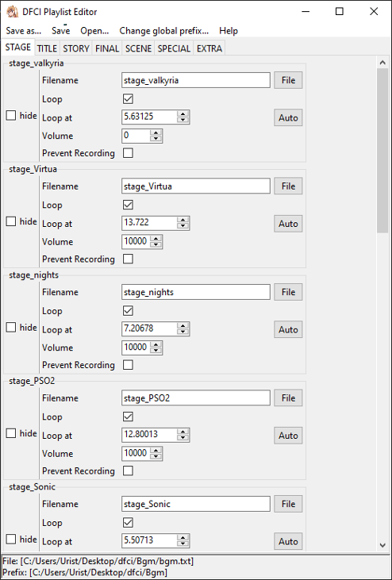Click Auto button for stage_PSO2 loop

pyautogui.click(x=288, y=436)
